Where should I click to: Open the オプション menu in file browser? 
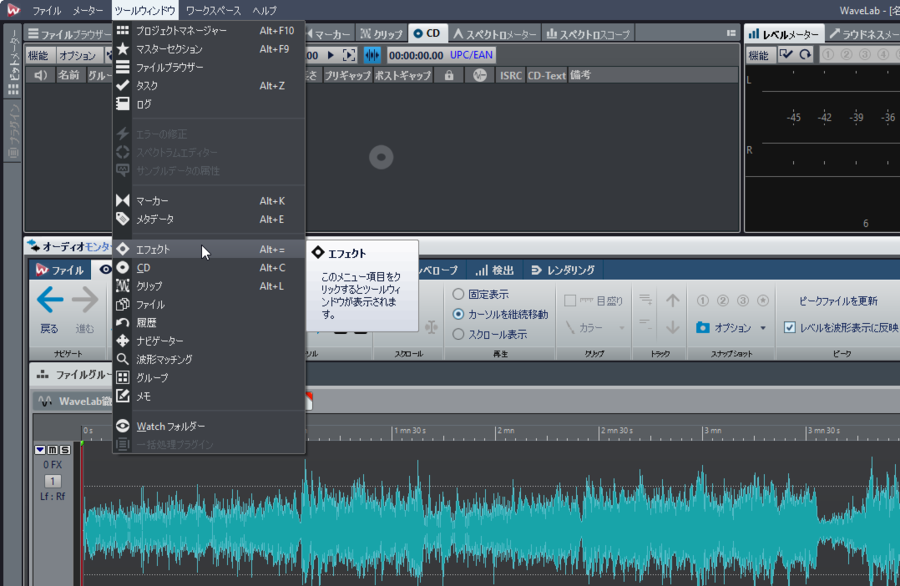[77, 55]
